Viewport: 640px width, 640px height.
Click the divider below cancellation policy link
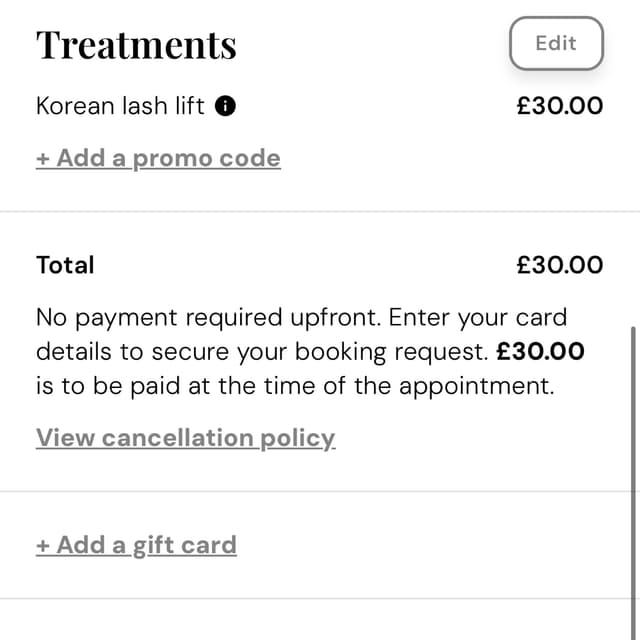pos(320,491)
